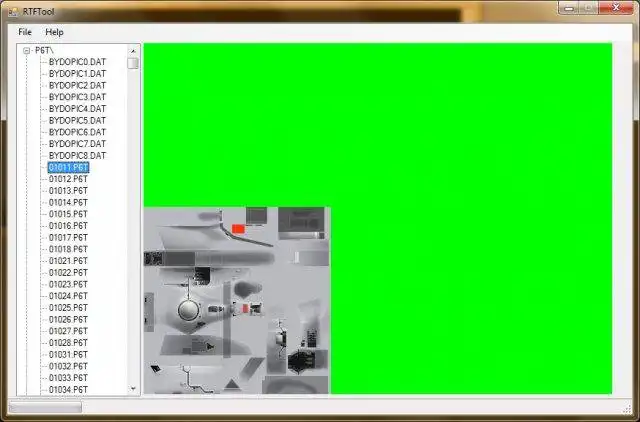Image resolution: width=640 pixels, height=422 pixels.
Task: Select 01018.P6T texture file
Action: click(x=68, y=249)
